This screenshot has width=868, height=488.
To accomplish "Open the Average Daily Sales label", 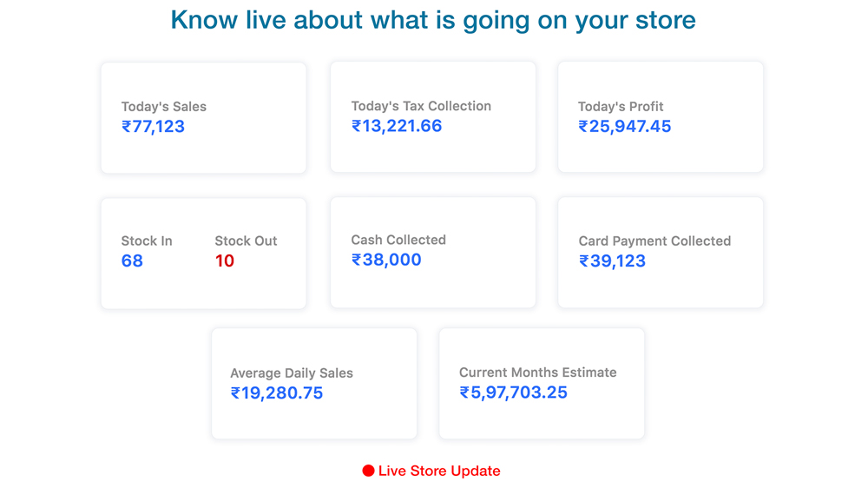I will point(292,373).
